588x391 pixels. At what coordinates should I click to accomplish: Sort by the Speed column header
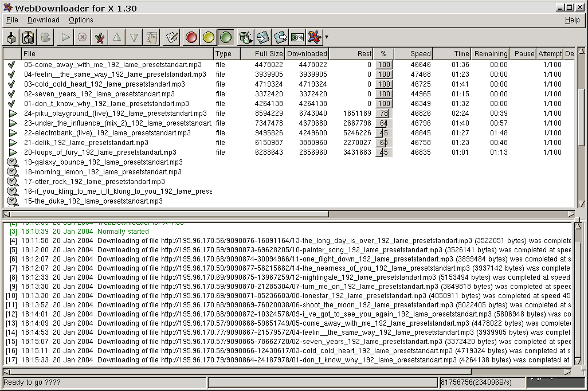click(x=413, y=54)
